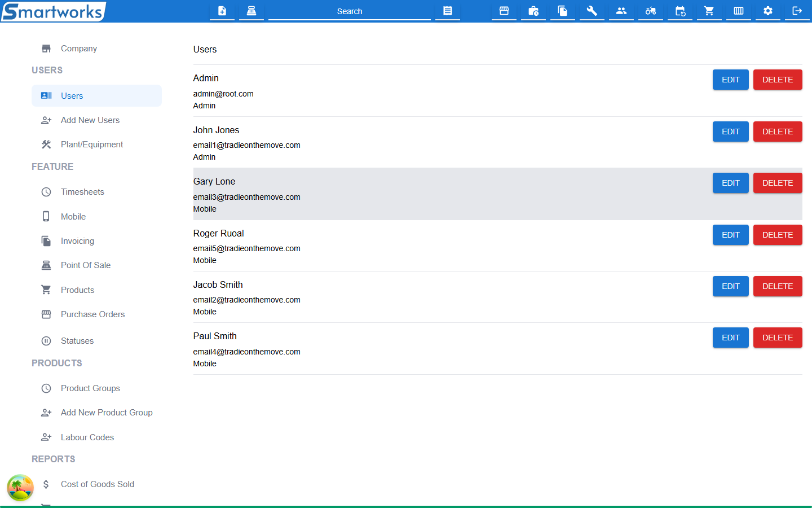Screen dimensions: 812x508
Task: Click the Gary Lone name
Action: point(214,181)
